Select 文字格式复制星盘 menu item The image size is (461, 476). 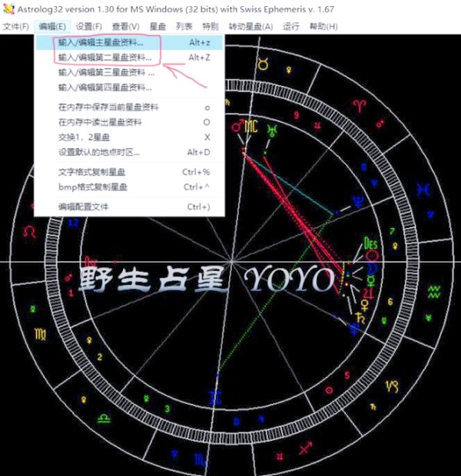[x=129, y=172]
